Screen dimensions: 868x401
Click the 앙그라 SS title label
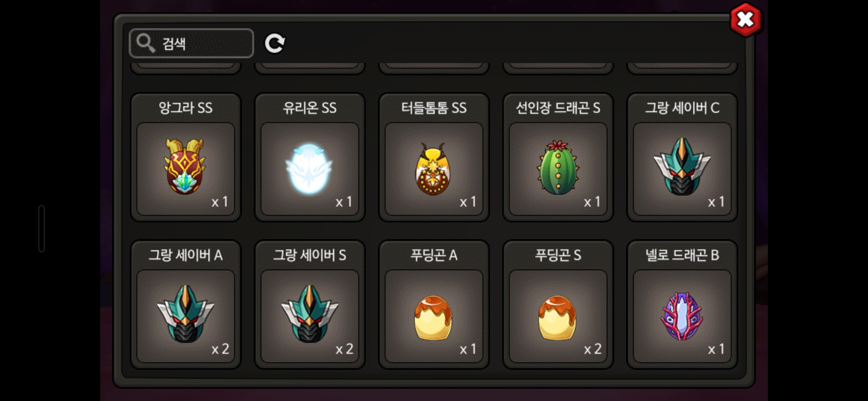[185, 108]
